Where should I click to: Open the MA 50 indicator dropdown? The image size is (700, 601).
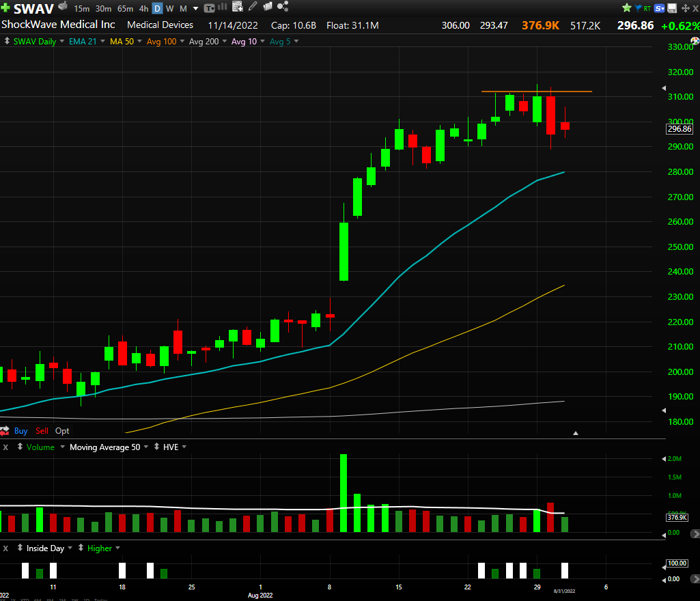click(x=139, y=42)
